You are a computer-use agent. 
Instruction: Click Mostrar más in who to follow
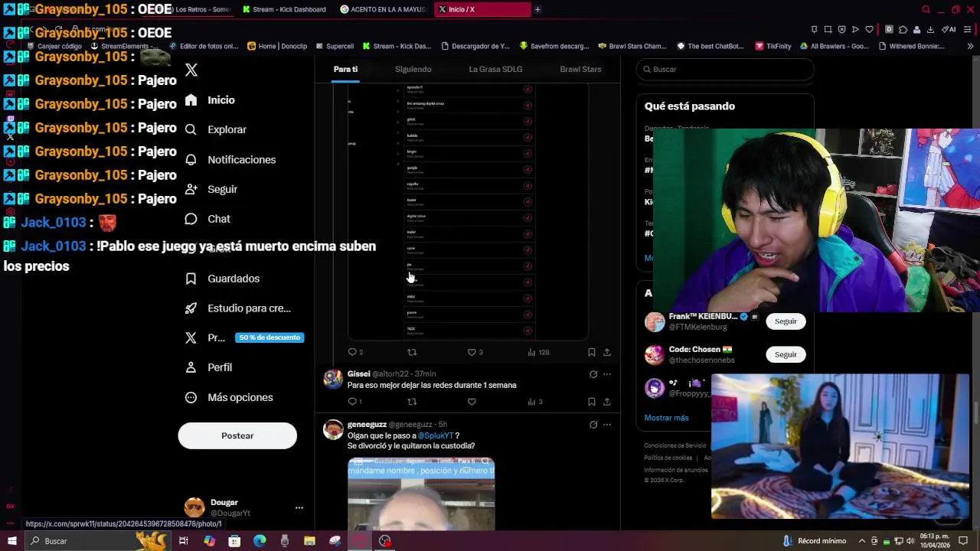tap(666, 418)
